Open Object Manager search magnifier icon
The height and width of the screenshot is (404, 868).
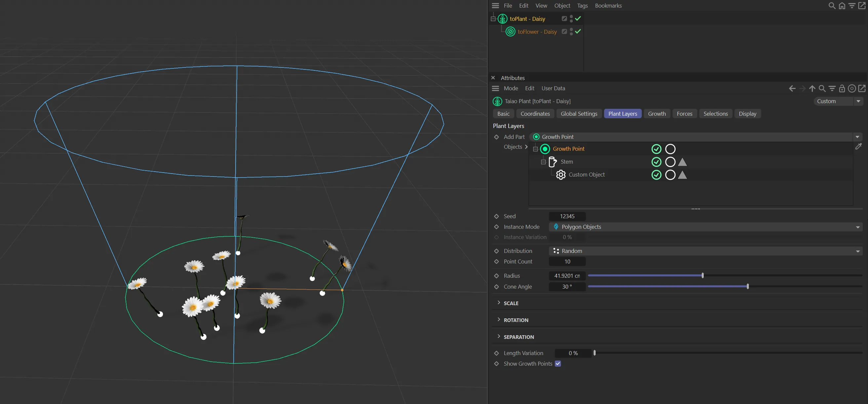832,6
